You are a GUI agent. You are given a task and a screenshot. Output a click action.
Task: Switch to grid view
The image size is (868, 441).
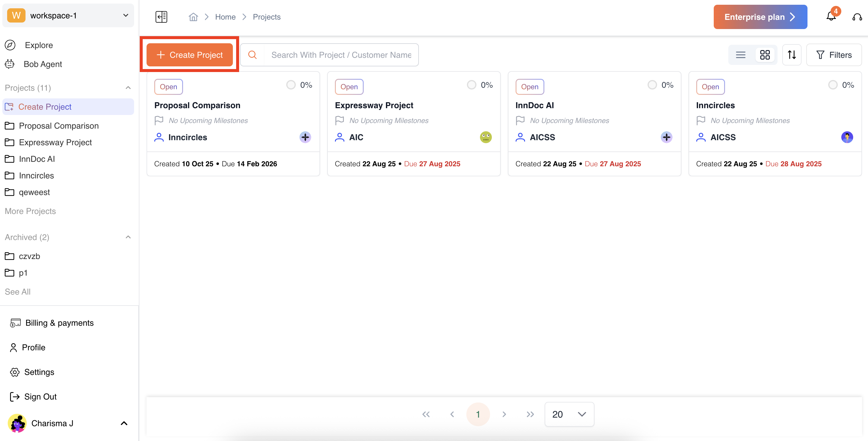(x=765, y=55)
